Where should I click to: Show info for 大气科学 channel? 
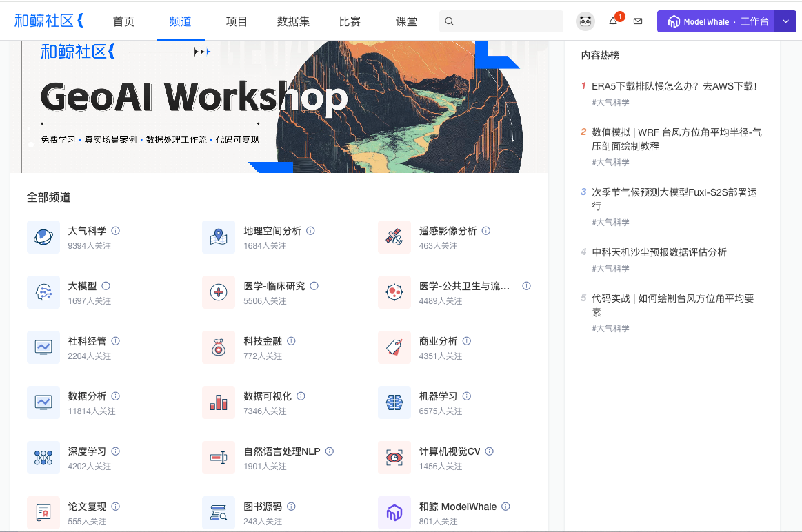point(116,230)
